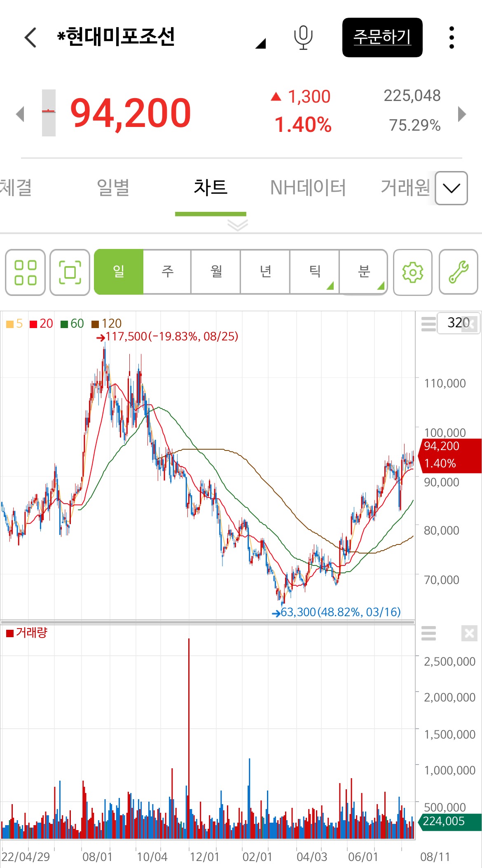
Task: Tap the red 94,200 price axis tag
Action: pos(450,455)
